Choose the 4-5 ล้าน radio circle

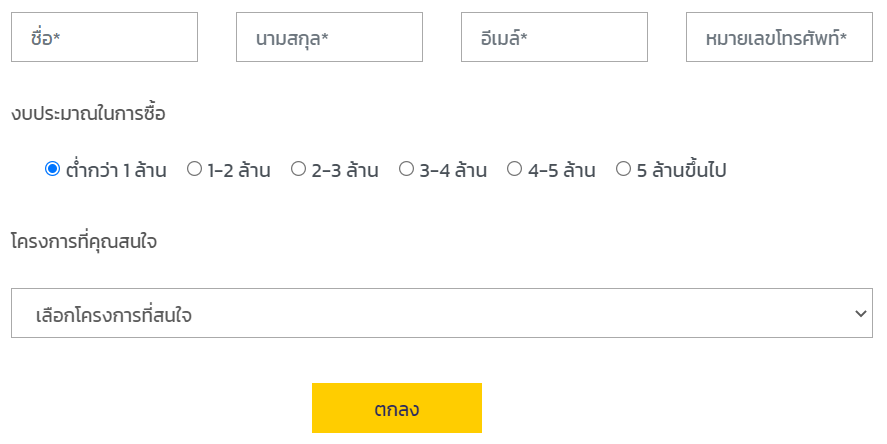tap(514, 169)
